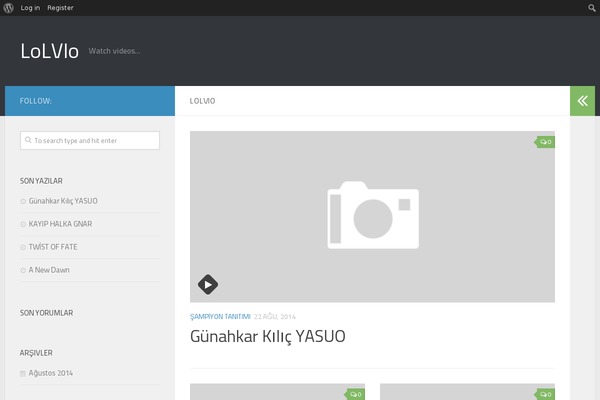Open recent post A New Dawn
The image size is (600, 400).
(49, 270)
